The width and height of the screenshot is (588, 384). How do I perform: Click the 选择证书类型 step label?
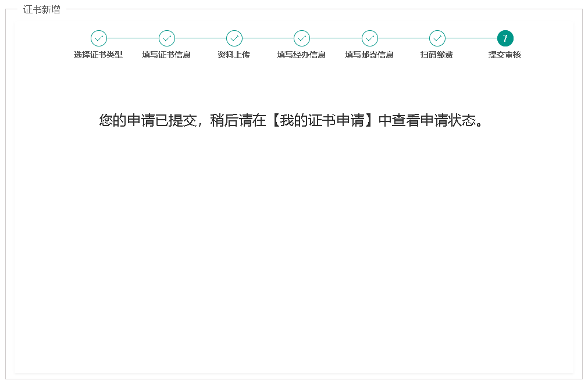point(98,55)
